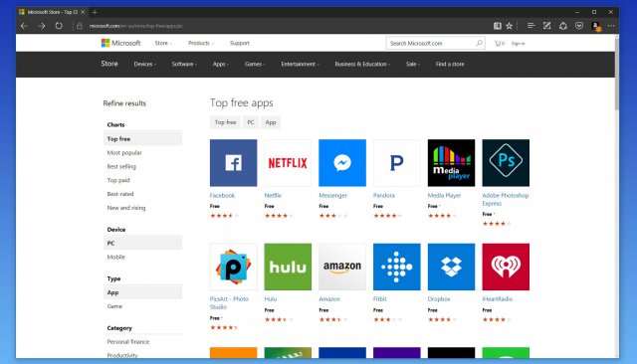Expand the Apps menu

pyautogui.click(x=221, y=64)
